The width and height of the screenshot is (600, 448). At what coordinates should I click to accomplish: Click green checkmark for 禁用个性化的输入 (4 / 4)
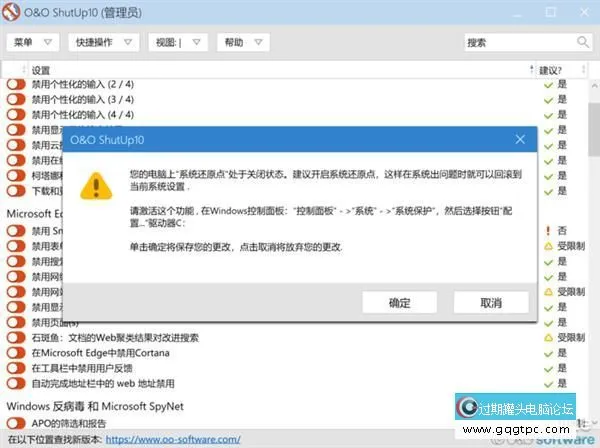coord(548,116)
